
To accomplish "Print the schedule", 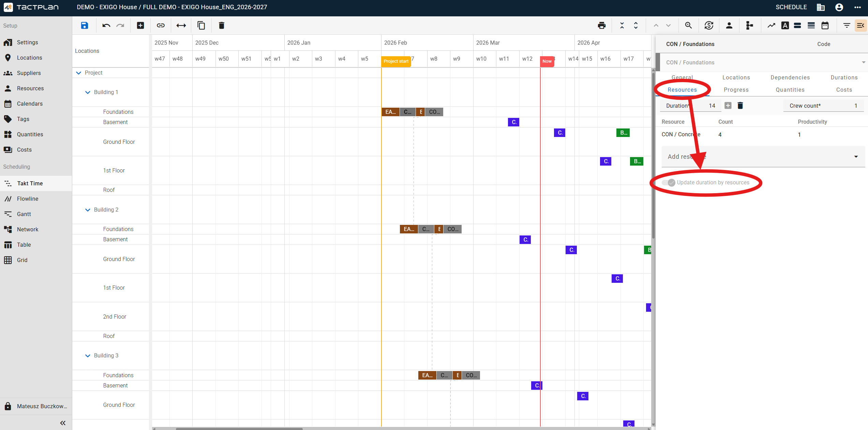I will (x=602, y=25).
